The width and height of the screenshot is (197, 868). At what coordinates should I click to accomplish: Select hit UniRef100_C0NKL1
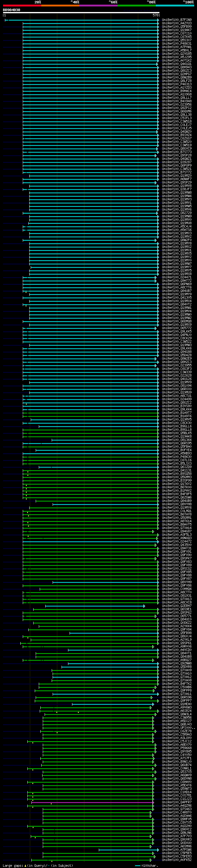(176, 769)
